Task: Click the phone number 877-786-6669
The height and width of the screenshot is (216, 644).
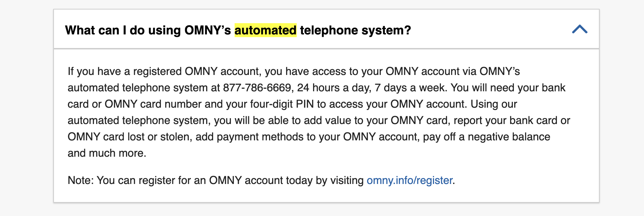Action: [257, 88]
